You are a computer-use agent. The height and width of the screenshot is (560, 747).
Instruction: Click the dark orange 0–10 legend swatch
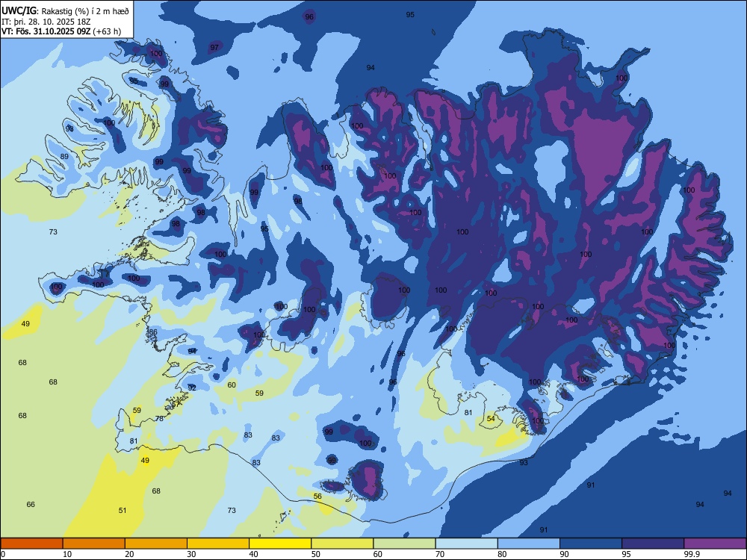[x=31, y=544]
